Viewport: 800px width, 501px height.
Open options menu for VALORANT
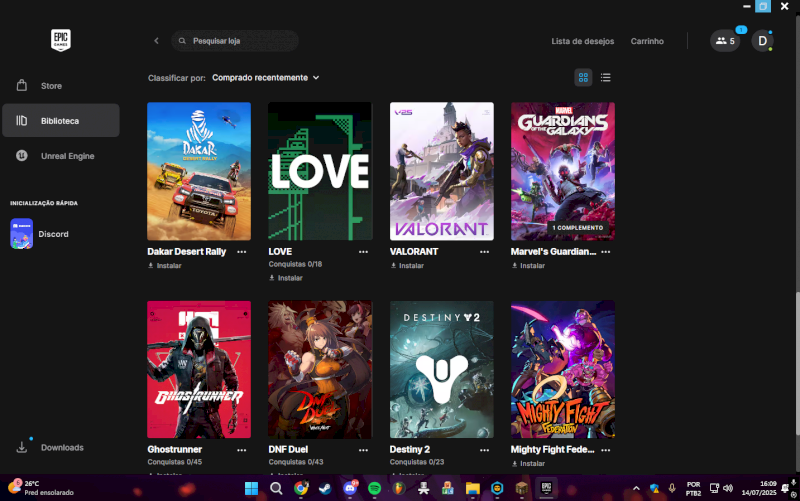point(485,252)
